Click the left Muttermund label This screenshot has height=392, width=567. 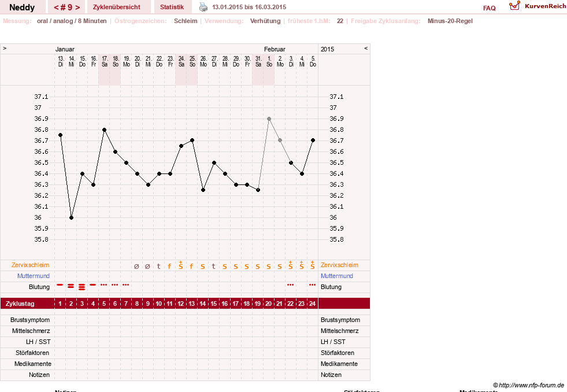(x=34, y=276)
